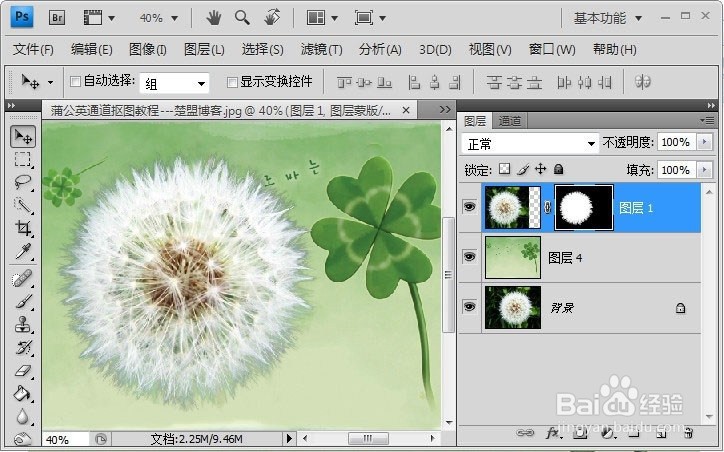Select the 蒲公英通道抠图教程 document tab
724x452 pixels.
point(222,110)
